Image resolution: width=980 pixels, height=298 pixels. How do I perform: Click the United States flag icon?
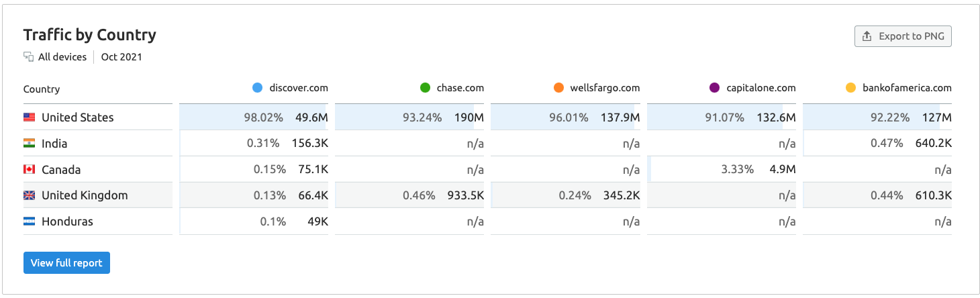click(29, 117)
